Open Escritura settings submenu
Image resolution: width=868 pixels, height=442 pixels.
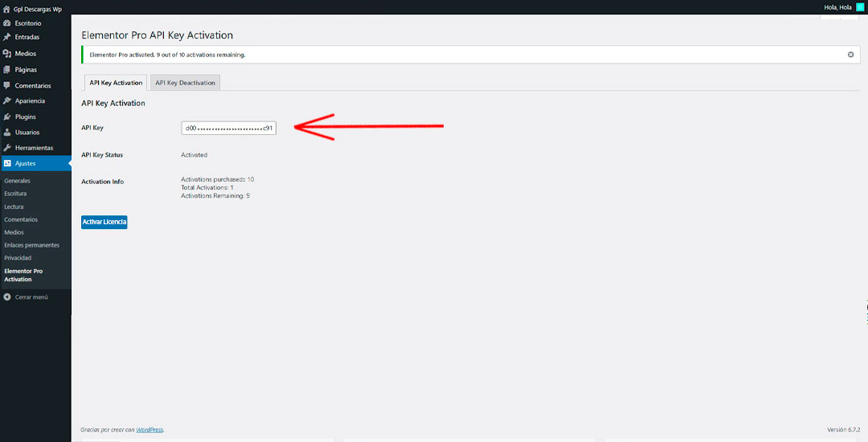15,194
